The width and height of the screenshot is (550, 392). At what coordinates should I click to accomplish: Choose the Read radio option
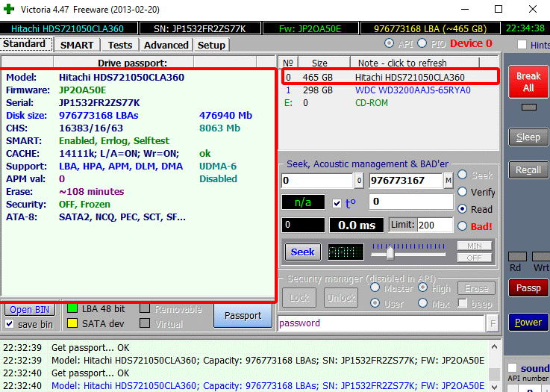(x=462, y=209)
